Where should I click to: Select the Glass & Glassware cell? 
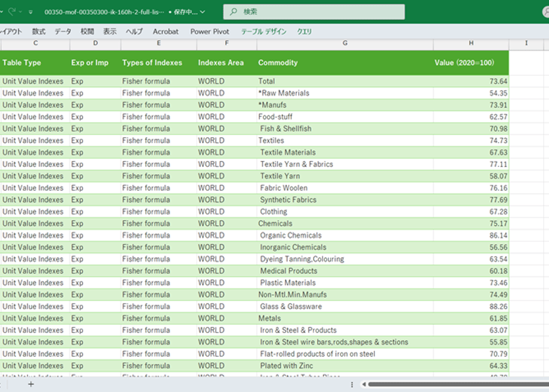(x=345, y=306)
